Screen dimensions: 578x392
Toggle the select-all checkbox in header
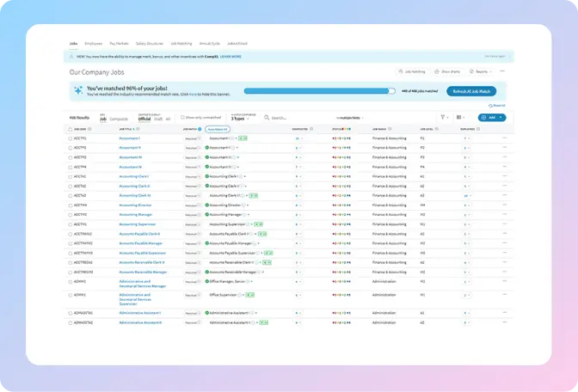pos(71,129)
